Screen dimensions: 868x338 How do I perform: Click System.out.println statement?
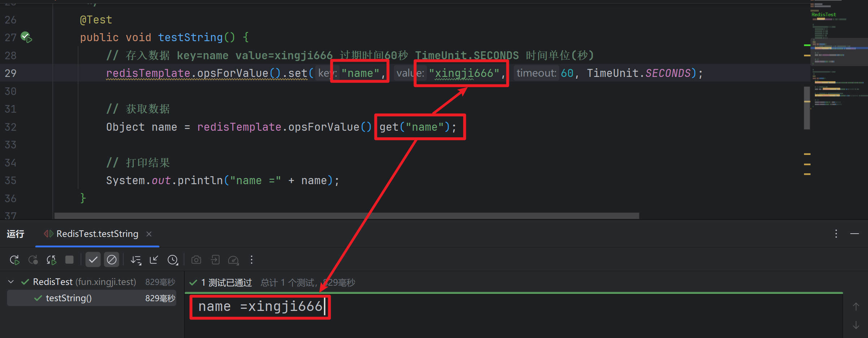coord(222,180)
